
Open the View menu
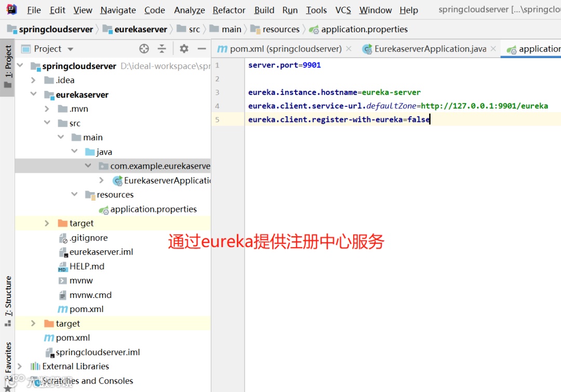[83, 10]
